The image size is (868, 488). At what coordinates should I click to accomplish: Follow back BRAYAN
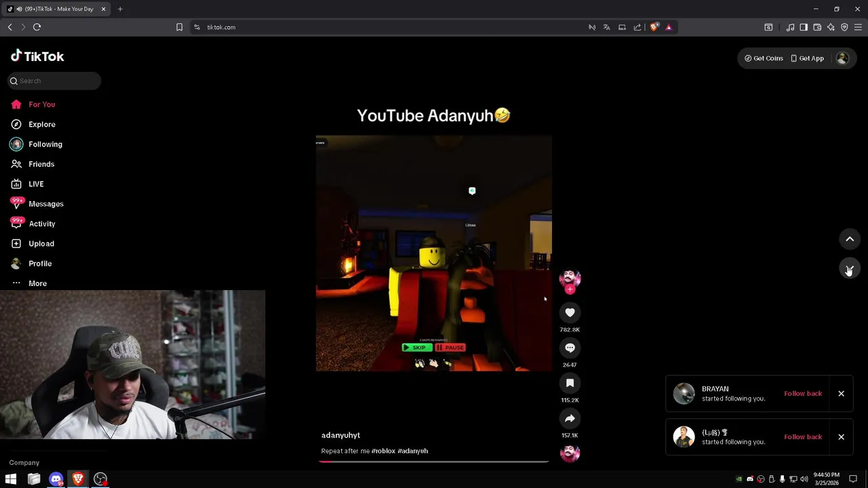803,393
